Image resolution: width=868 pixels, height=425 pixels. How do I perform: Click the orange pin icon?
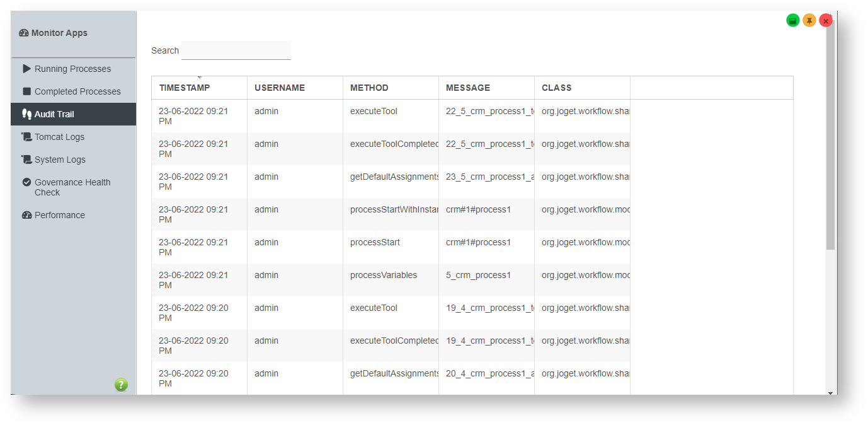809,21
